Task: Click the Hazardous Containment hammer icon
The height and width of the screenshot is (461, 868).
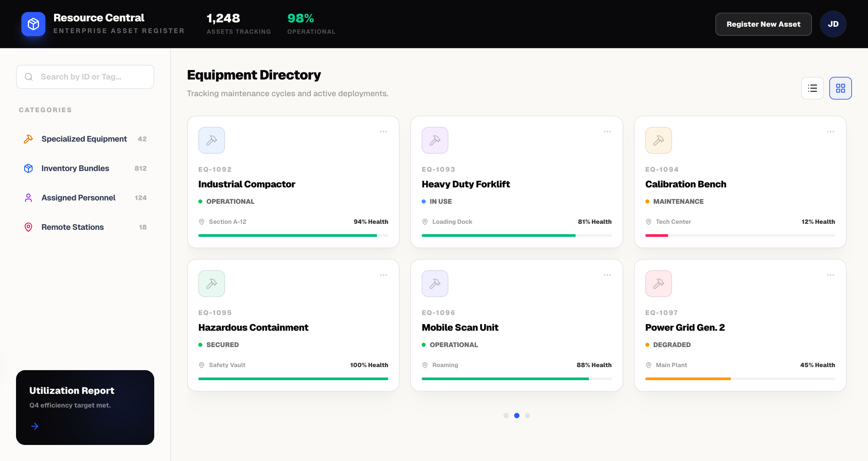Action: click(211, 284)
